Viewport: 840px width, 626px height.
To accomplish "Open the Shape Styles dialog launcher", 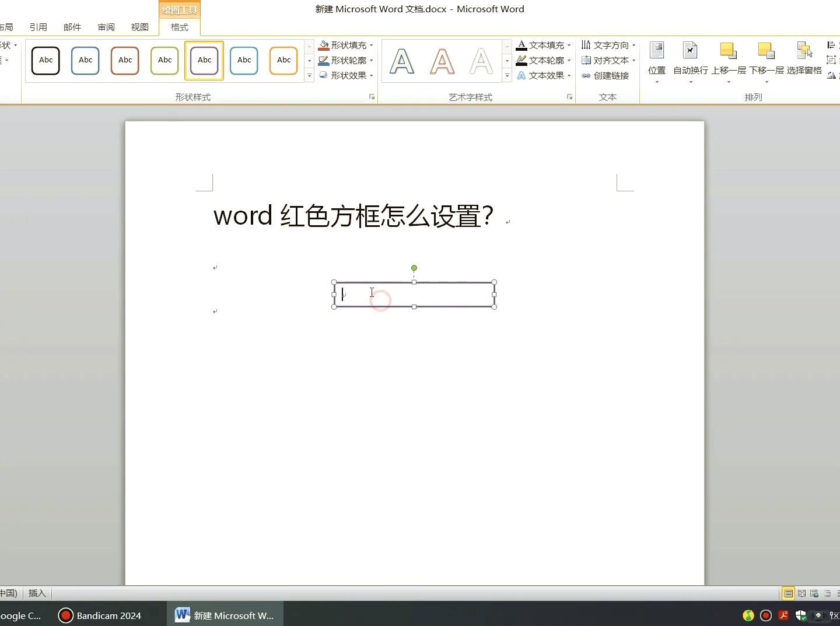I will tap(372, 97).
